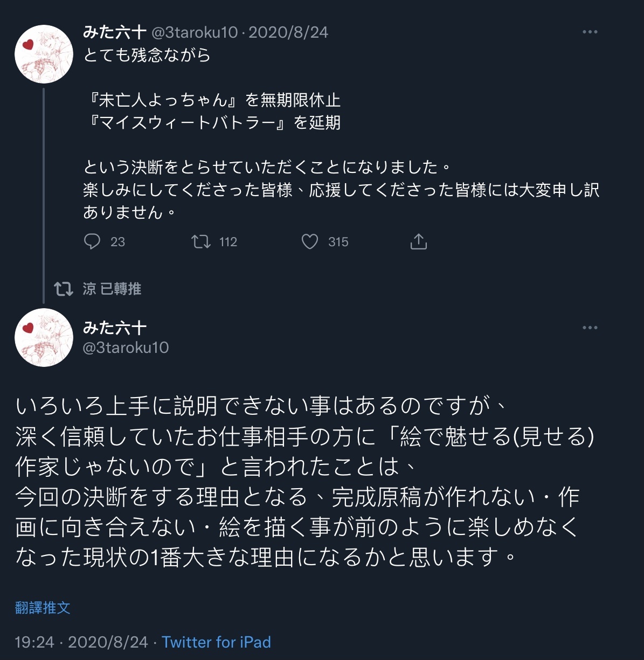Retweet the first tweet with 112 retweets
The width and height of the screenshot is (644, 660).
pos(202,241)
